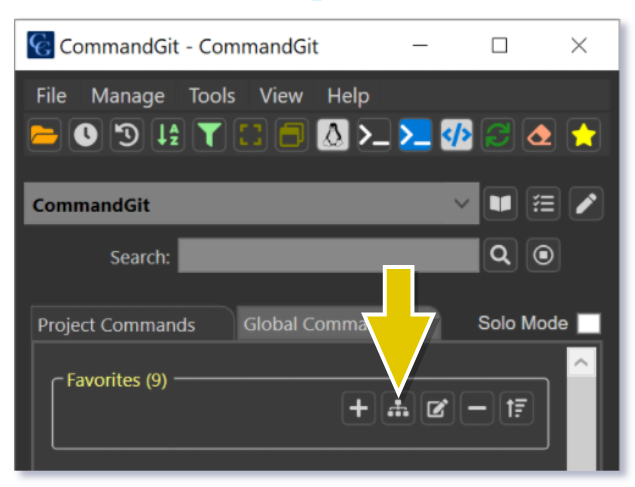Viewport: 635px width, 487px height.
Task: Click the blue code brackets icon
Action: click(456, 135)
